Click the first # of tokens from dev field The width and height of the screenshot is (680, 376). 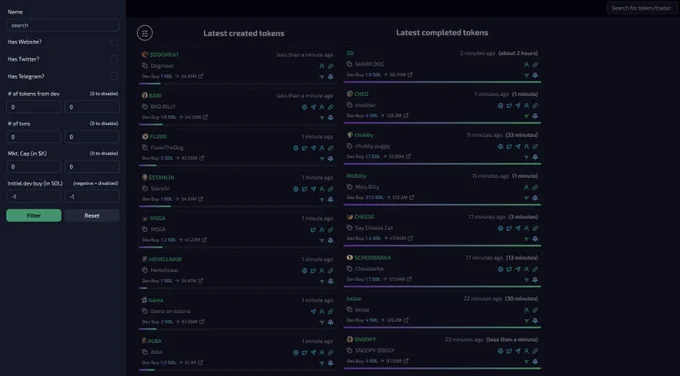click(34, 107)
